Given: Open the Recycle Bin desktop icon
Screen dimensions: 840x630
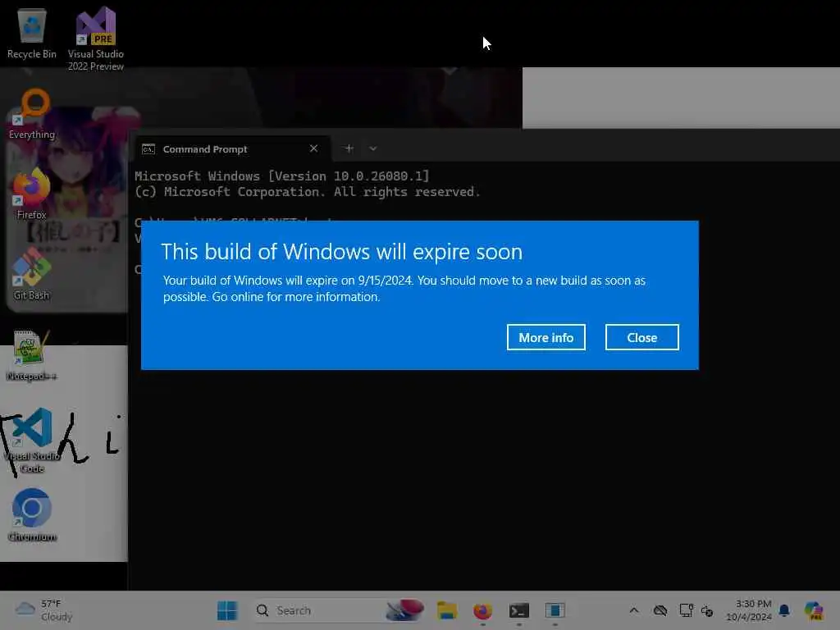Looking at the screenshot, I should (x=32, y=34).
